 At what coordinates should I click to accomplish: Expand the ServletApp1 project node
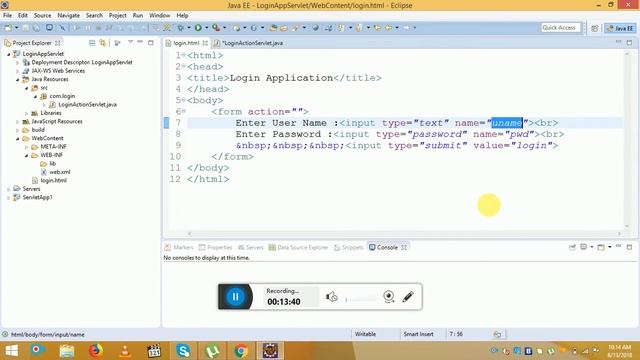click(x=9, y=198)
